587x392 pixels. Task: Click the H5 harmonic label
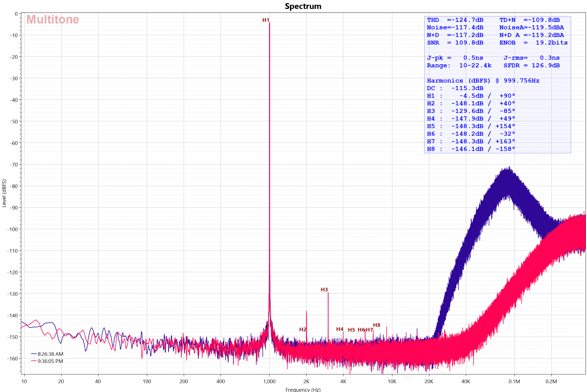point(351,330)
